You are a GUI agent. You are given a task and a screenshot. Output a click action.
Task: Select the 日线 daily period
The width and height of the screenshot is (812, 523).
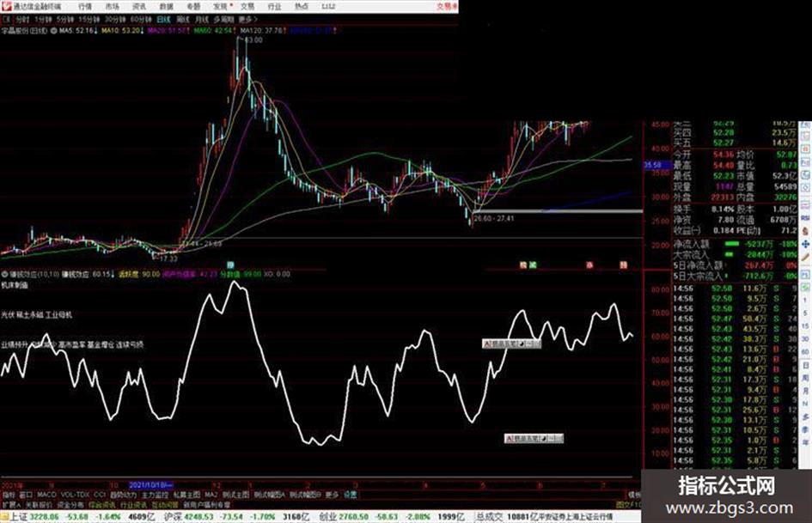click(x=163, y=19)
